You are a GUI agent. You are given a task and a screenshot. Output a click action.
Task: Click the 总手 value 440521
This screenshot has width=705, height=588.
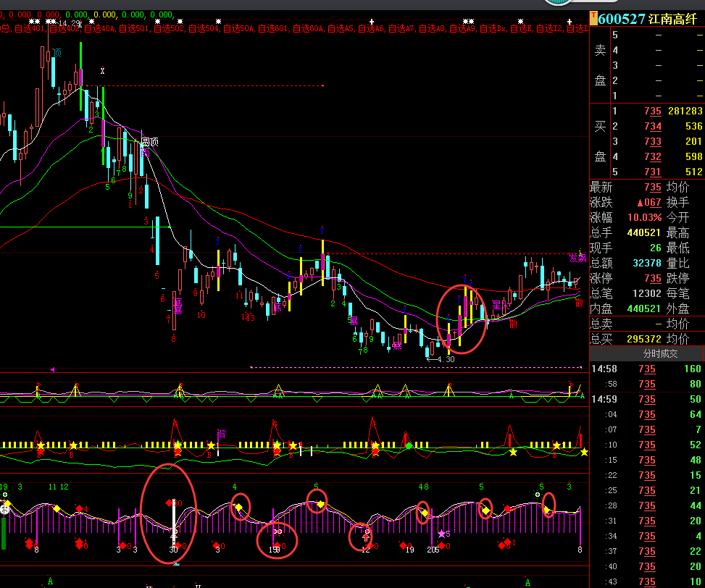coord(644,232)
